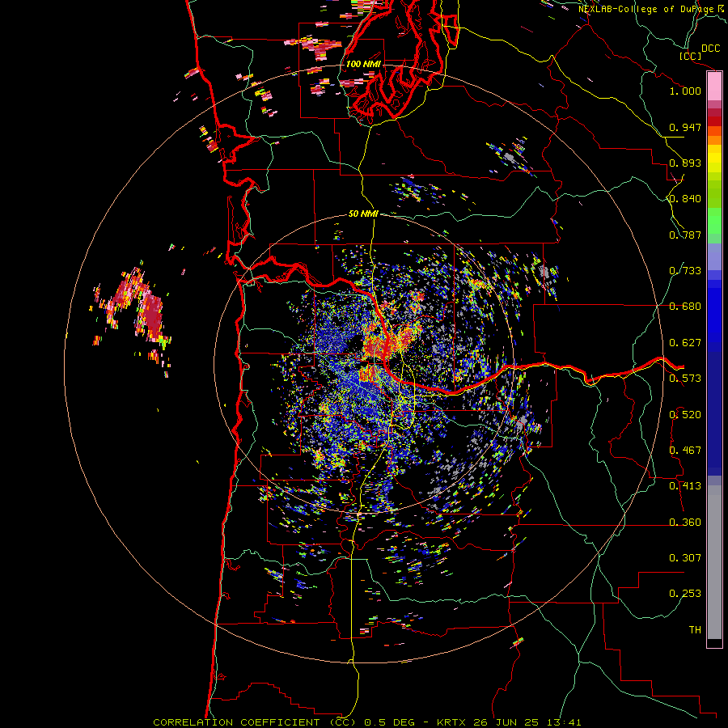Click the 0.5 DEG elevation text
Viewport: 728px width, 728px height.
point(390,722)
